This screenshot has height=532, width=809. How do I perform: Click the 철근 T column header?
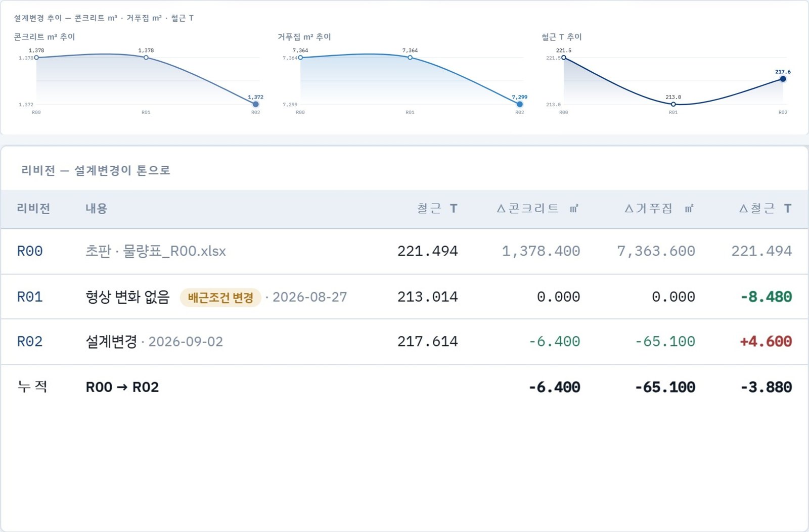pos(437,209)
